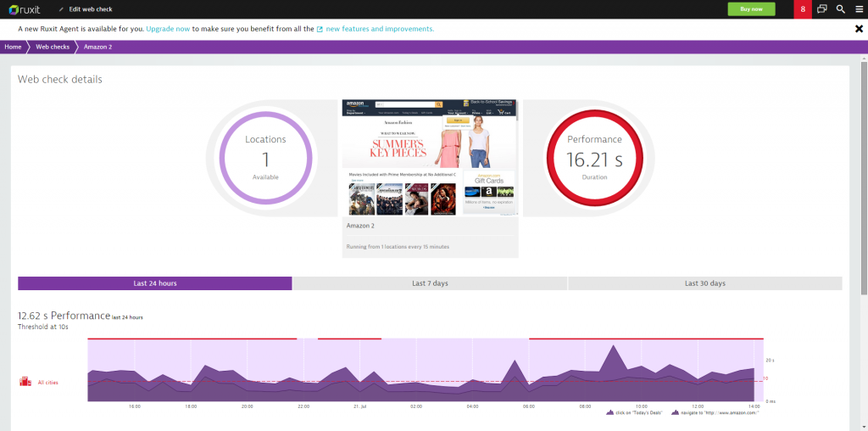The image size is (868, 431).
Task: Open the red problems counter showing 8
Action: click(803, 9)
